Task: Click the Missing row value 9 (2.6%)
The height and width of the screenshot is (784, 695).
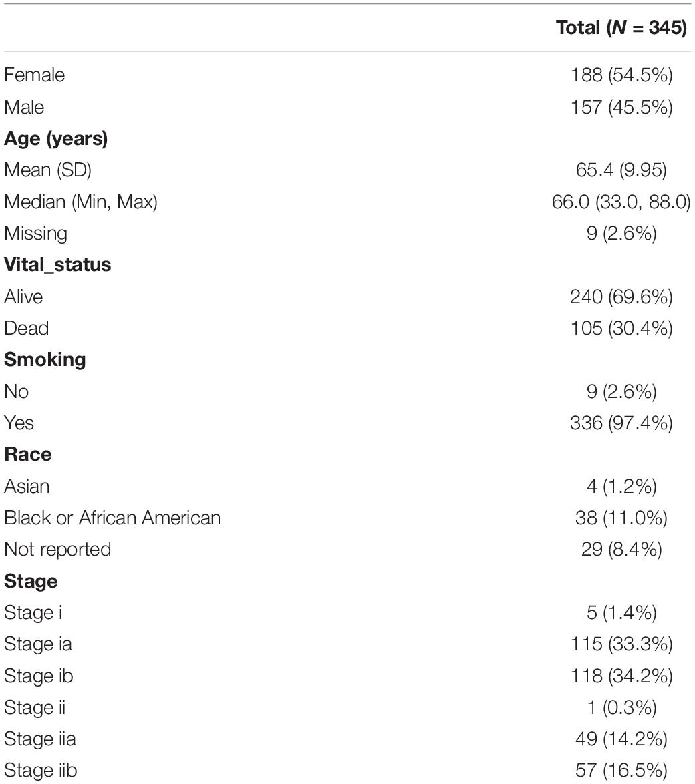Action: 621,234
